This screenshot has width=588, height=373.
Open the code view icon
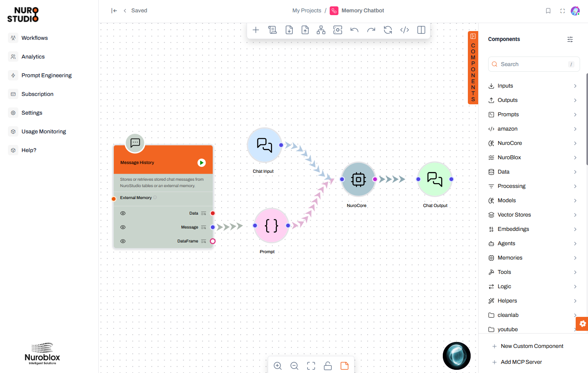(x=405, y=30)
